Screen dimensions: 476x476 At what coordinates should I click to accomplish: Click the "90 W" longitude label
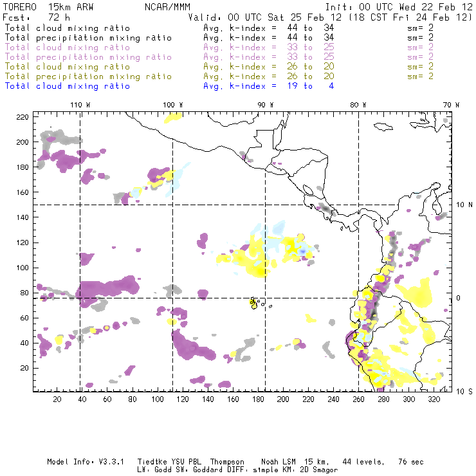click(266, 105)
